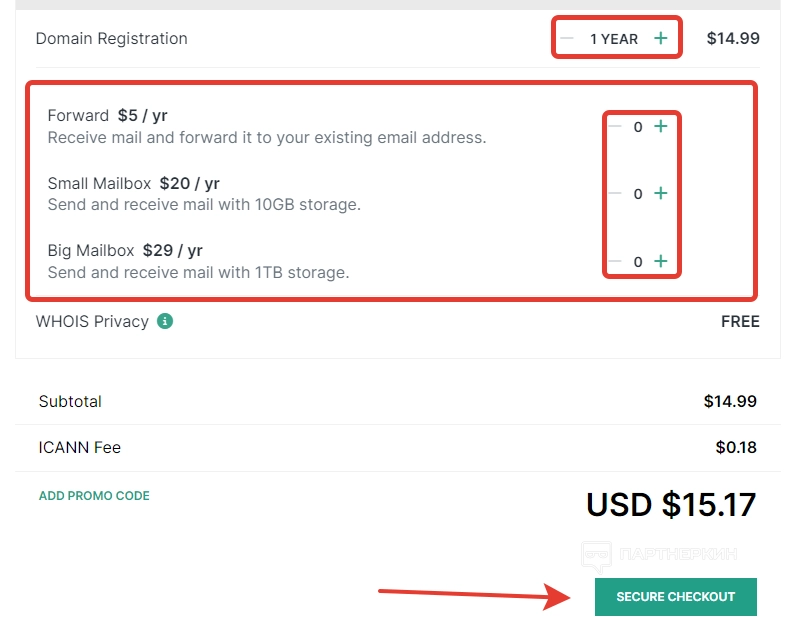Click the ADD PROMO CODE link
This screenshot has height=626, width=788.
coord(94,496)
